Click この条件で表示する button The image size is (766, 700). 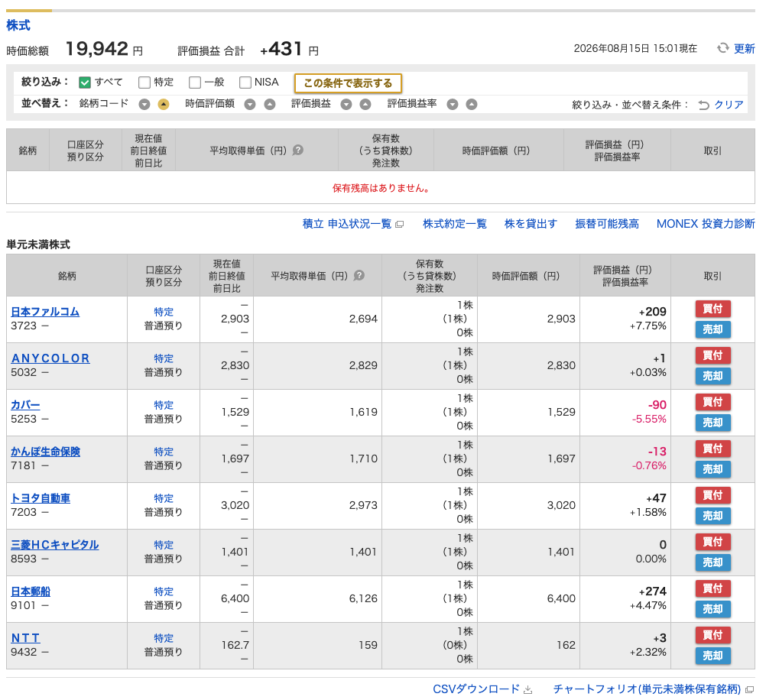point(348,83)
